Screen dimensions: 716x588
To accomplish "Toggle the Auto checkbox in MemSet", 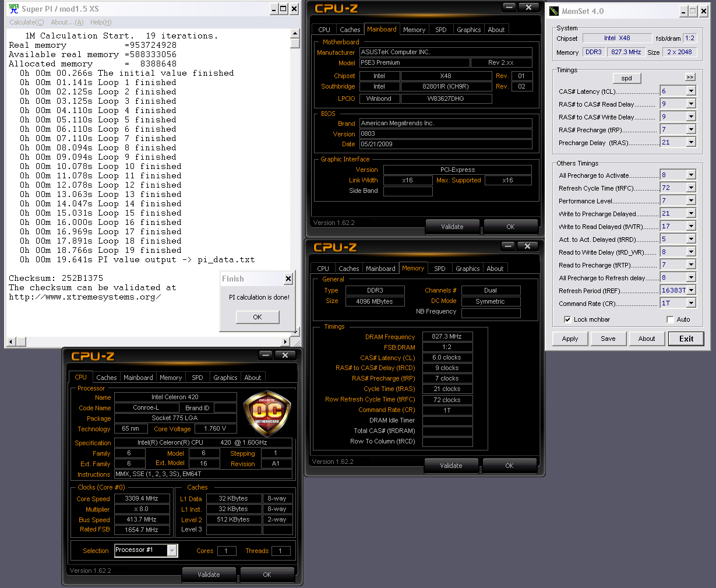I will tap(670, 319).
